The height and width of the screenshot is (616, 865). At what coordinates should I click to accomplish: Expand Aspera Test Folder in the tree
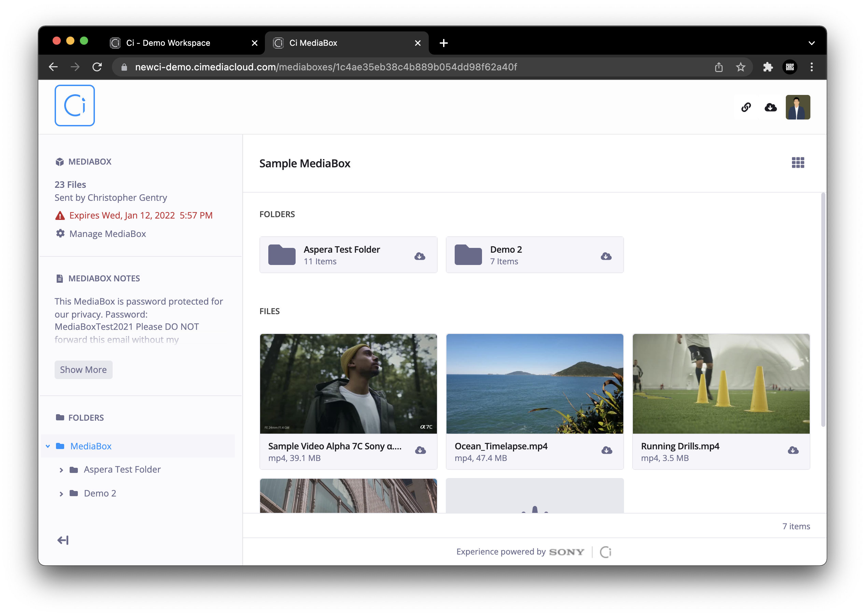pyautogui.click(x=61, y=470)
